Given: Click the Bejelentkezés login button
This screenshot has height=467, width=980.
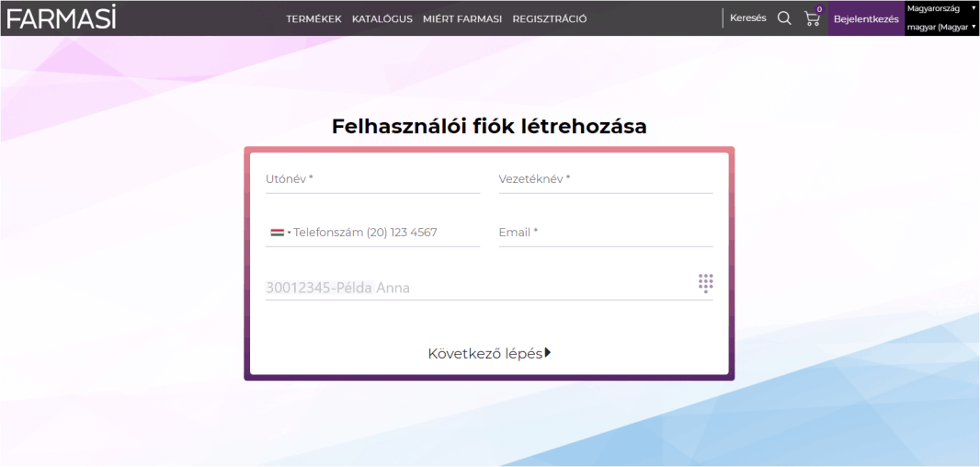Looking at the screenshot, I should coord(865,18).
